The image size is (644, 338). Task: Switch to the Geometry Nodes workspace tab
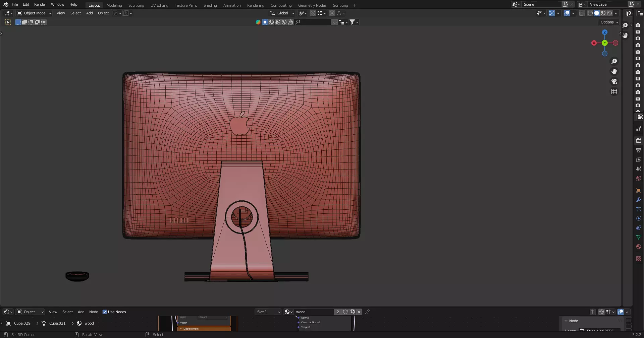click(x=312, y=5)
